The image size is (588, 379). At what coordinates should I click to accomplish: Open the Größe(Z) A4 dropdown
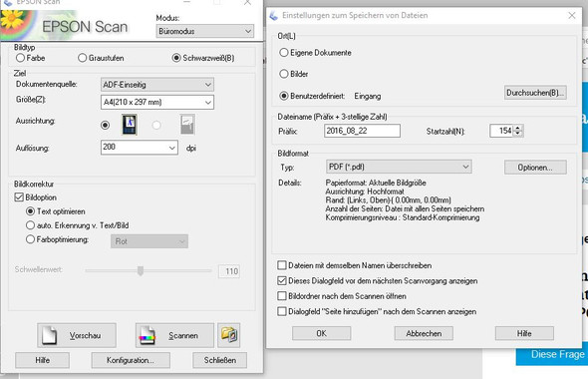157,102
